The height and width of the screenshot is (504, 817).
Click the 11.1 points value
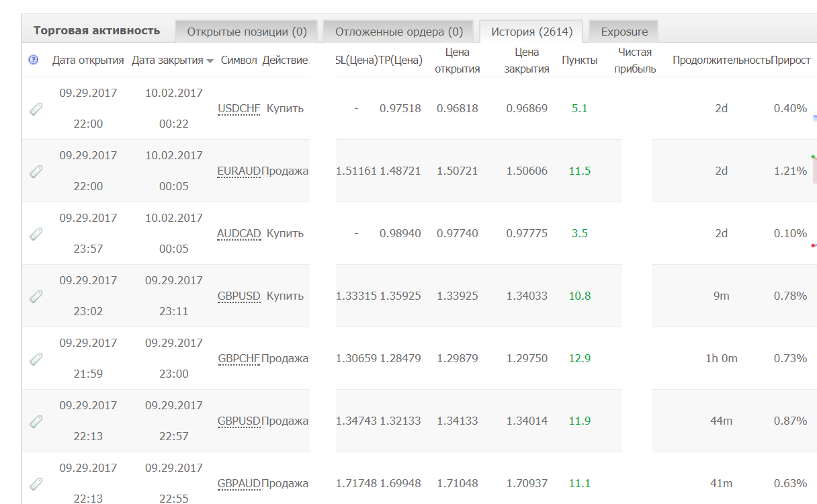click(580, 483)
